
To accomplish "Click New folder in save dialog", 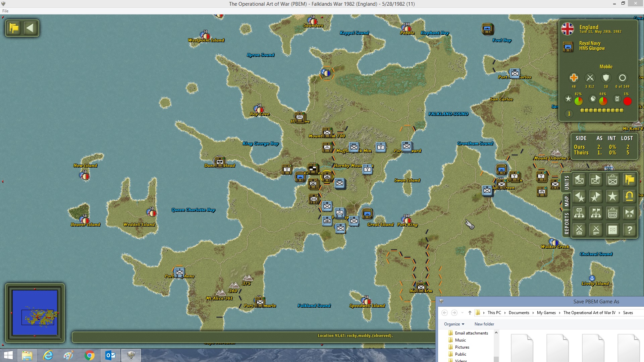I will click(x=484, y=324).
